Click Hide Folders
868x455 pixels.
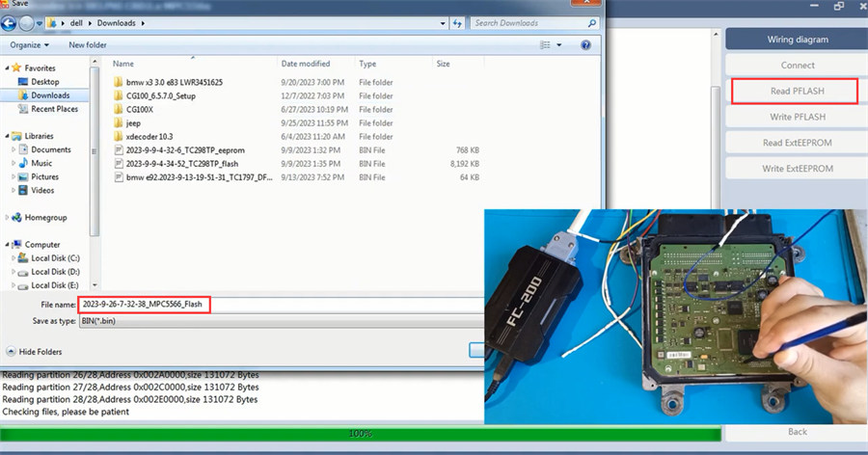[35, 352]
